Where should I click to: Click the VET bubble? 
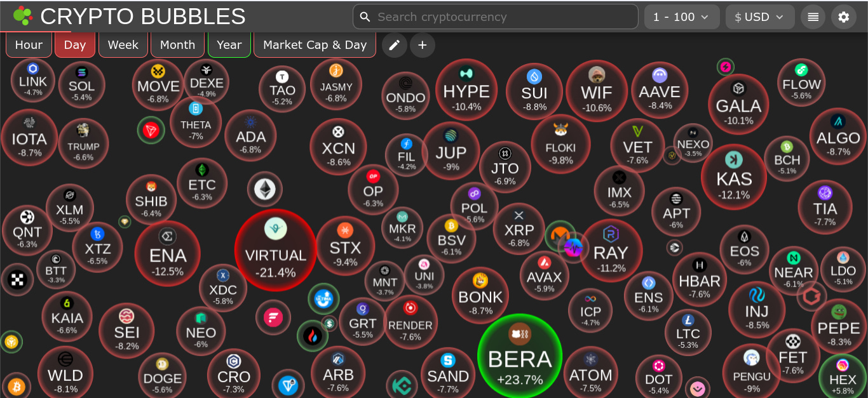point(637,145)
